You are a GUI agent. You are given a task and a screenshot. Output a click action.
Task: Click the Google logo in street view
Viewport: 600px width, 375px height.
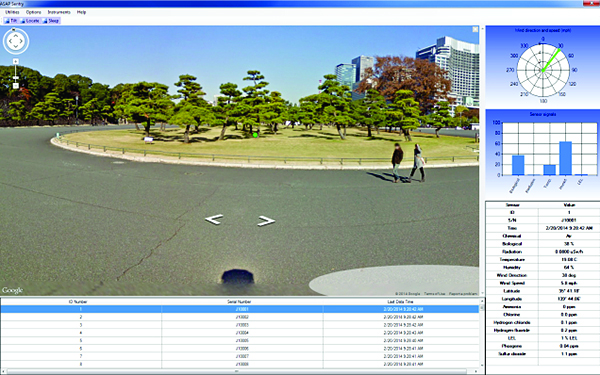(13, 290)
